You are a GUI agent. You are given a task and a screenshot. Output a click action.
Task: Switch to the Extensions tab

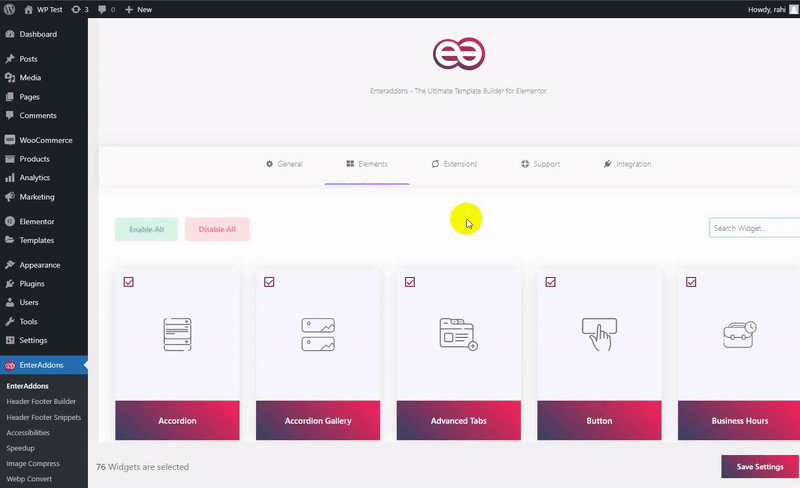[x=454, y=164]
